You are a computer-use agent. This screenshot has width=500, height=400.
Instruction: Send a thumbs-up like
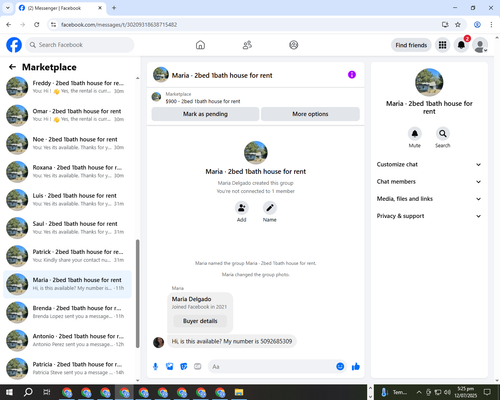(356, 367)
